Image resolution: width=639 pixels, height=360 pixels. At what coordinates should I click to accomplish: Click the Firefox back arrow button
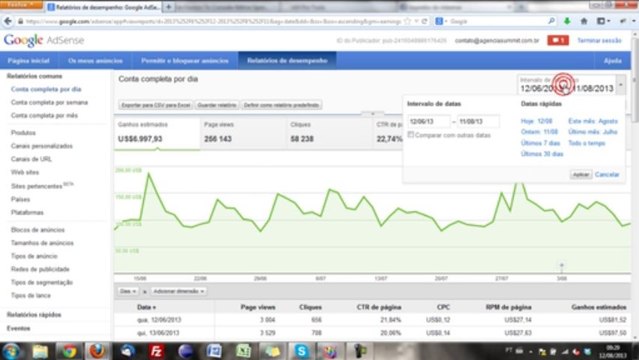pos(8,21)
